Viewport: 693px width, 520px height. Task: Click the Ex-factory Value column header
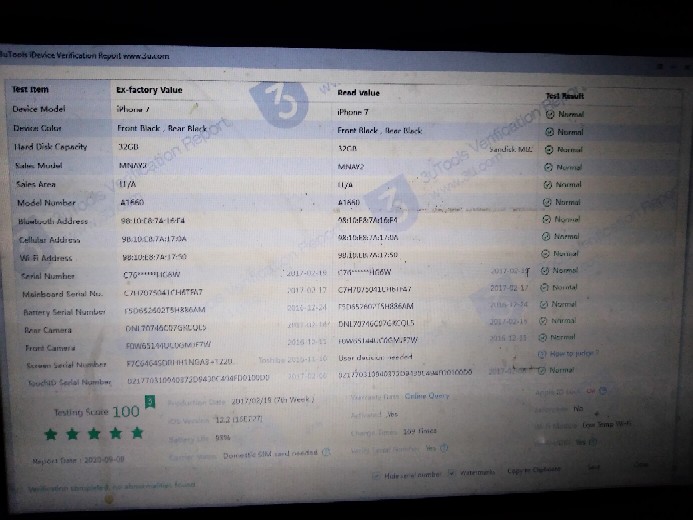(x=150, y=90)
